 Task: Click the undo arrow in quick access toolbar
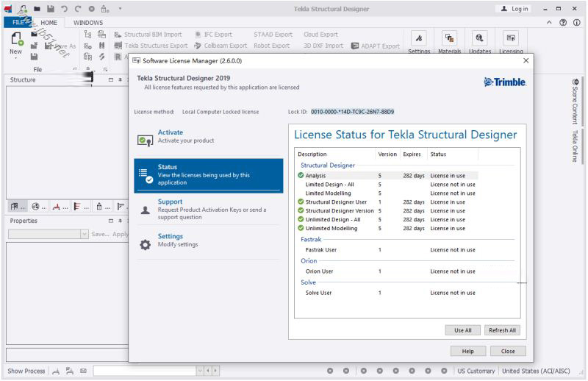click(64, 9)
